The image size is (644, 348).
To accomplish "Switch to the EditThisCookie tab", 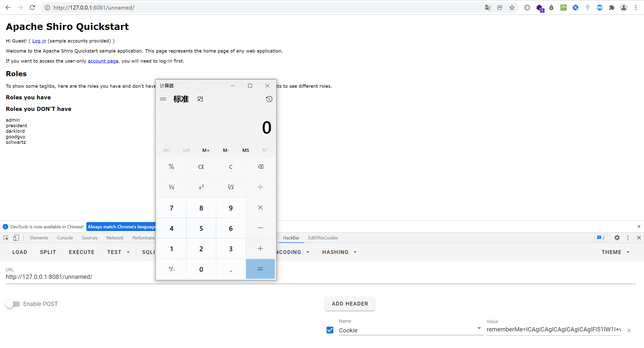I will 323,238.
